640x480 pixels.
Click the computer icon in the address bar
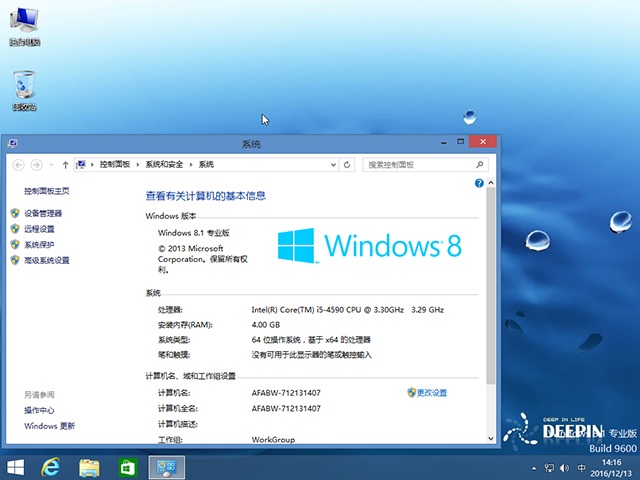[81, 164]
